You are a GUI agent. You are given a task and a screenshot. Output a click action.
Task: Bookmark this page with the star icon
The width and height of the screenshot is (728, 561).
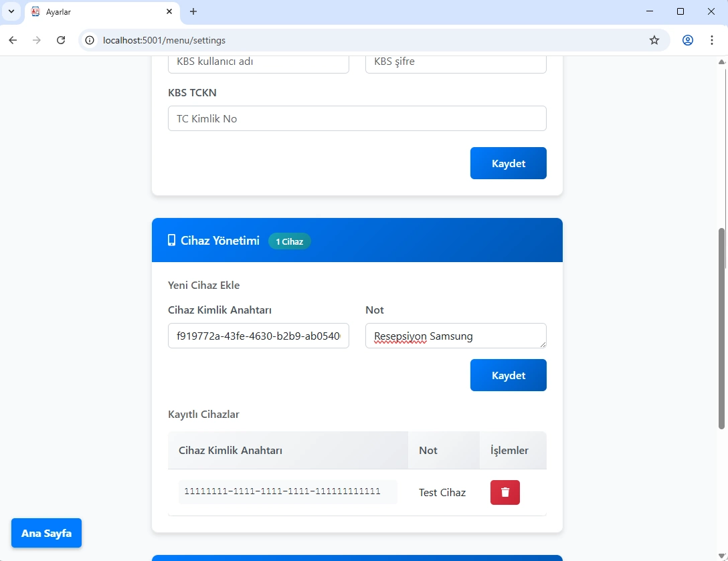pos(654,40)
